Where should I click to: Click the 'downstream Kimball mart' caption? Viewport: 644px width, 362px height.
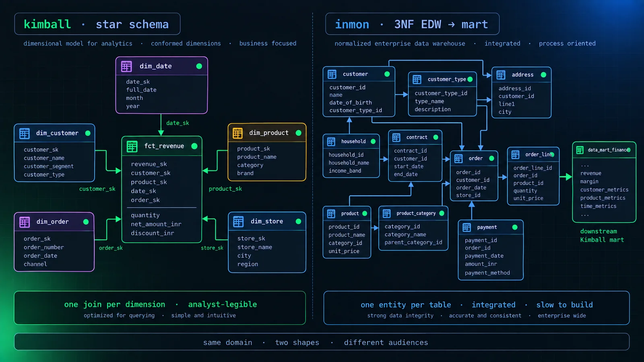click(x=602, y=236)
